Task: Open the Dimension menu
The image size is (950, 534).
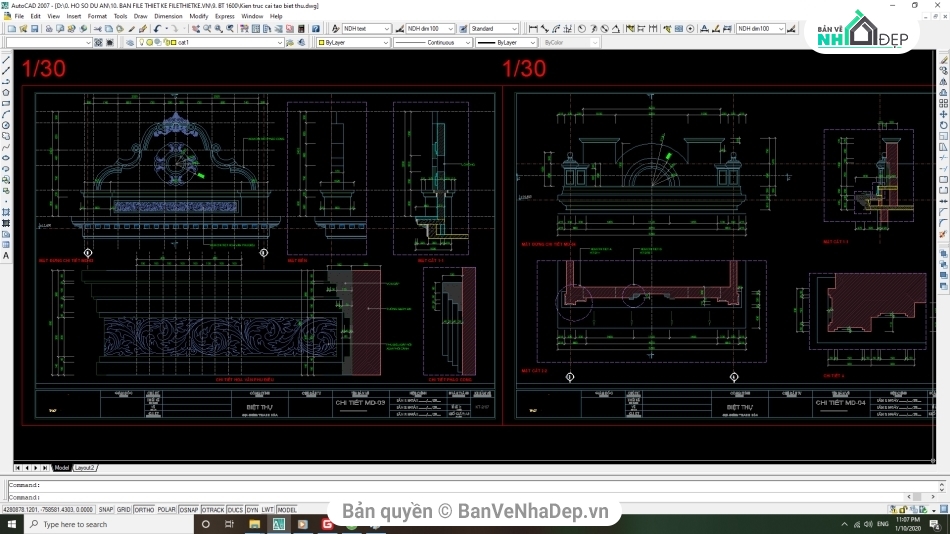Action: pyautogui.click(x=168, y=16)
